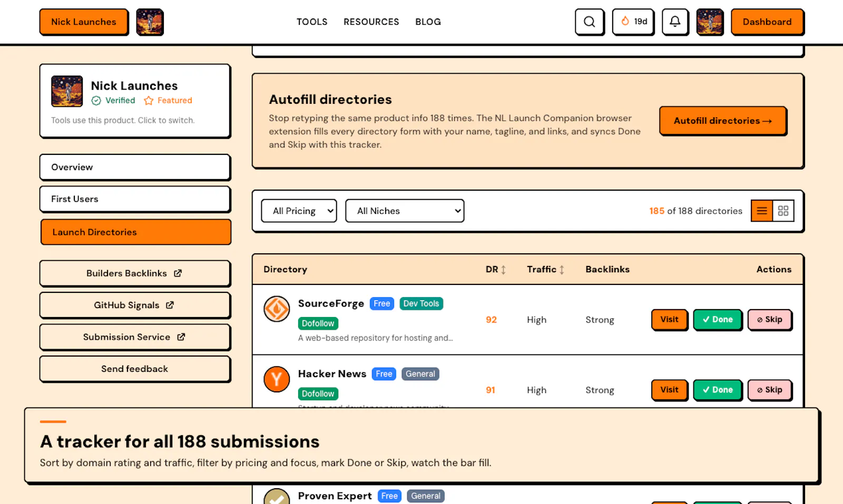
Task: Open GitHub Signals external link
Action: coord(135,305)
